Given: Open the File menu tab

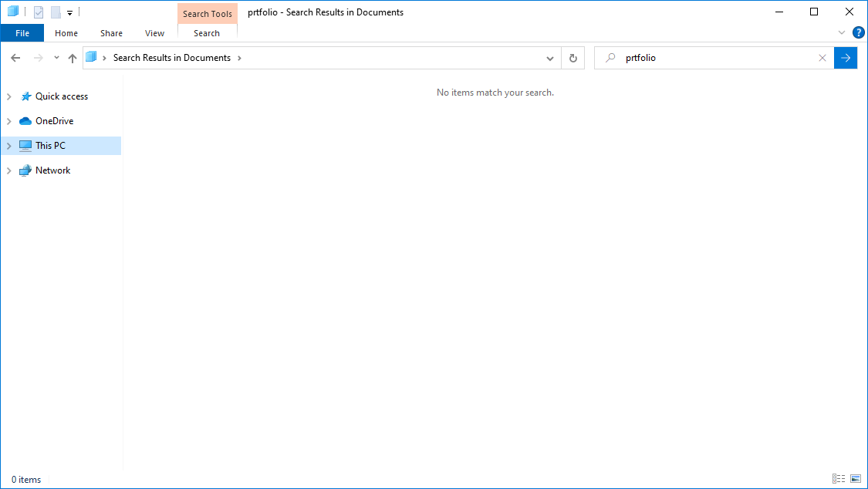Looking at the screenshot, I should (x=22, y=33).
